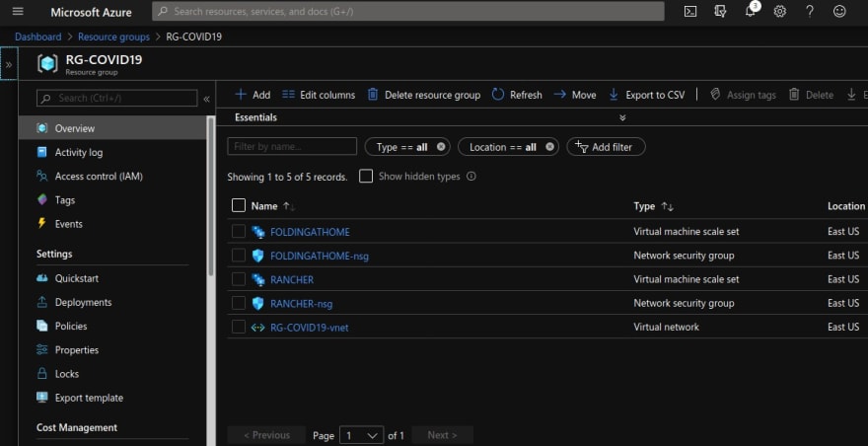Open the RANCHER-nsg resource link
Viewport: 868px width, 446px height.
[x=301, y=304]
